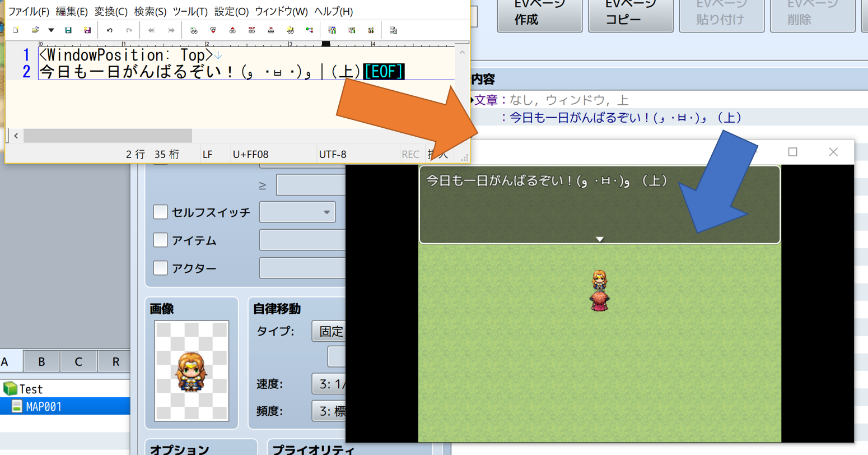
Task: Enable the アイテム condition checkbox
Action: pyautogui.click(x=160, y=240)
